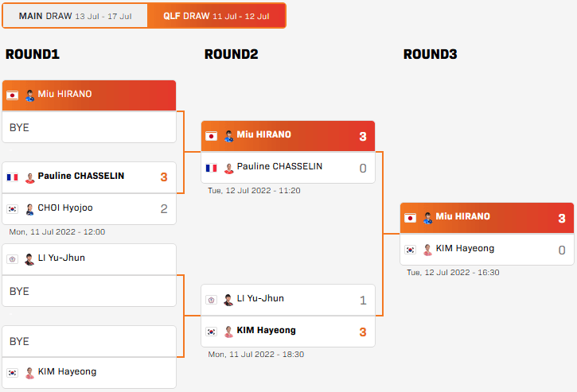
Task: Click LI Yu-Jhun avatar in Round 2
Action: [228, 300]
